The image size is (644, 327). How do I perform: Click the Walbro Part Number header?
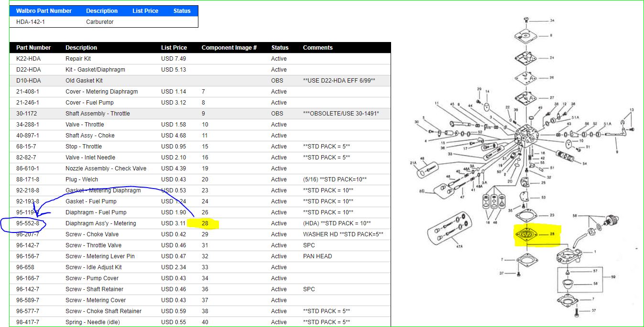(44, 11)
